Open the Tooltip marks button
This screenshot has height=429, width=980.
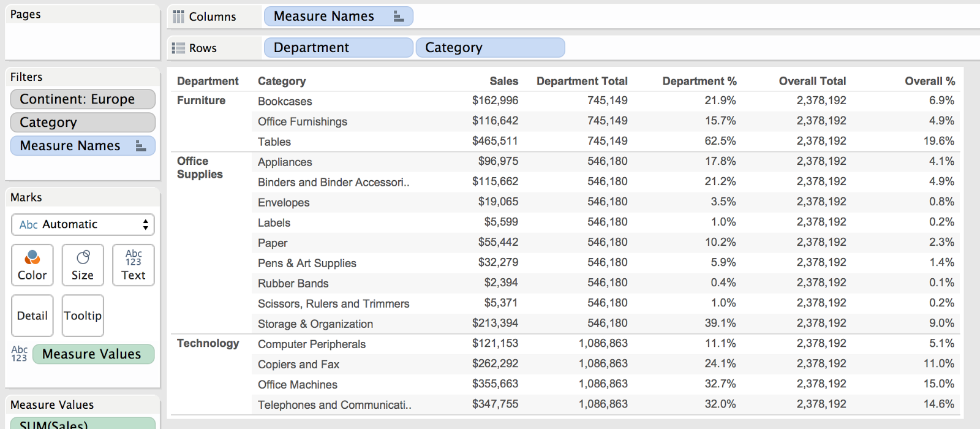[x=83, y=316]
